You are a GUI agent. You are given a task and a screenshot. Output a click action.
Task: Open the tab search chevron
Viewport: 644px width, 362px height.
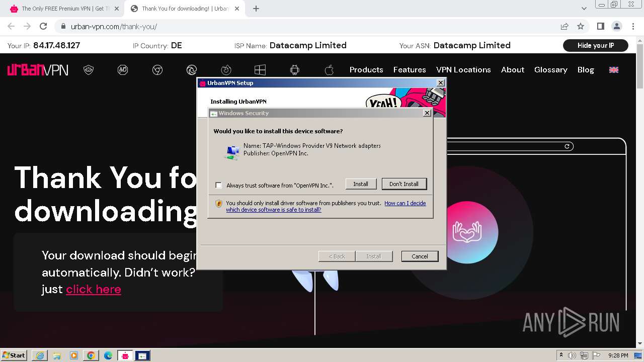pyautogui.click(x=584, y=9)
